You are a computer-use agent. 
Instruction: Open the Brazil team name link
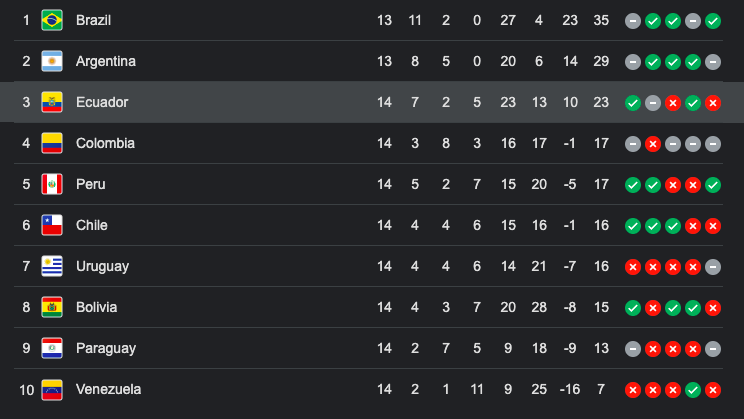coord(93,20)
